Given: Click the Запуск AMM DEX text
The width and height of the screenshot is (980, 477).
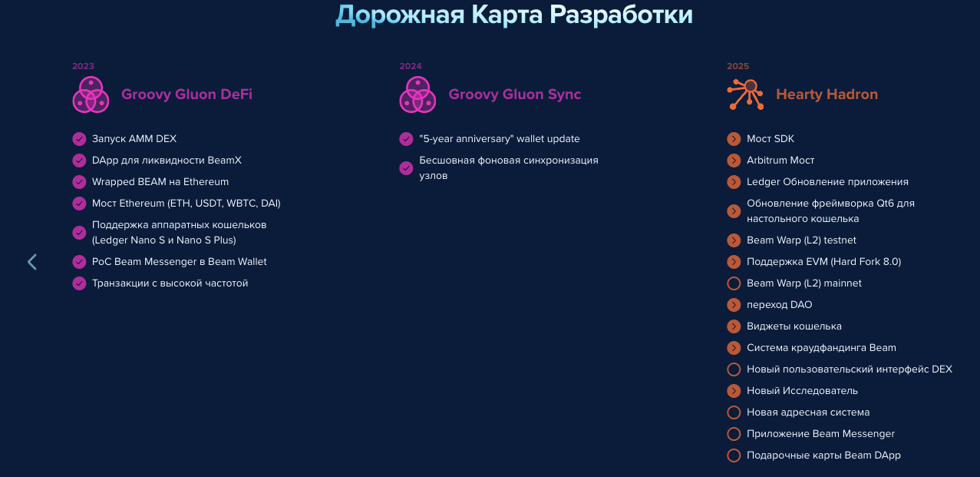Looking at the screenshot, I should tap(134, 139).
